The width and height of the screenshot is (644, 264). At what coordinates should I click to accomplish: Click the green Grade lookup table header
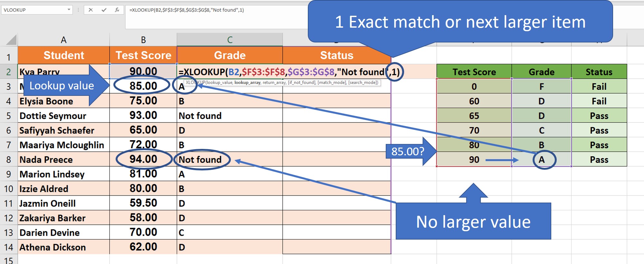[x=542, y=72]
